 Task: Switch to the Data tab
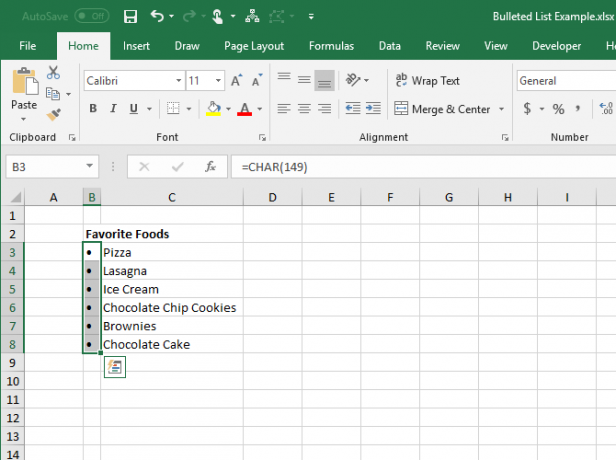pos(389,46)
